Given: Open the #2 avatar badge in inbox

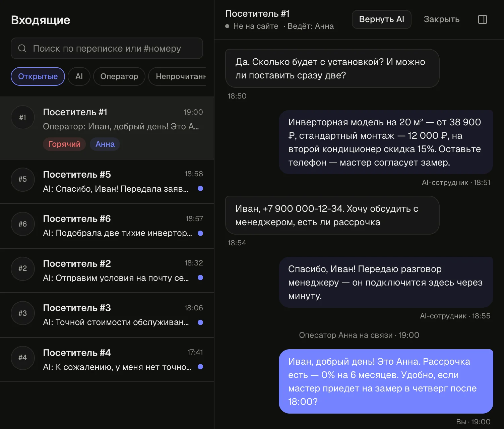Looking at the screenshot, I should point(22,268).
